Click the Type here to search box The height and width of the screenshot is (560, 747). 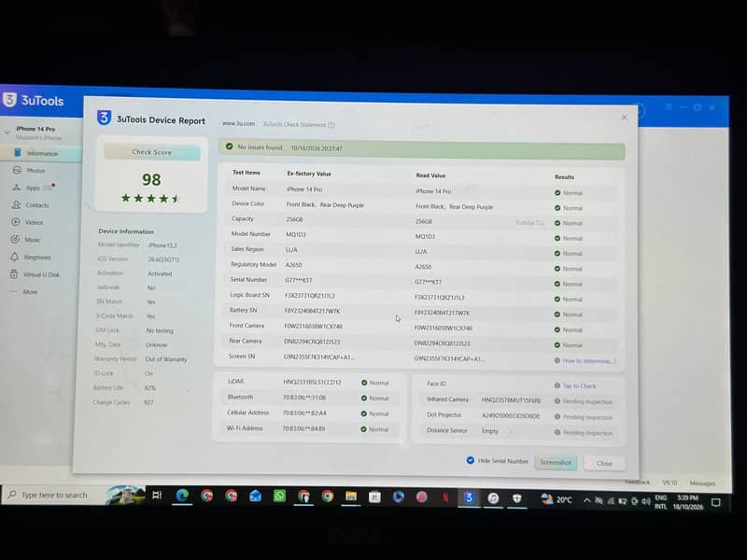click(54, 496)
